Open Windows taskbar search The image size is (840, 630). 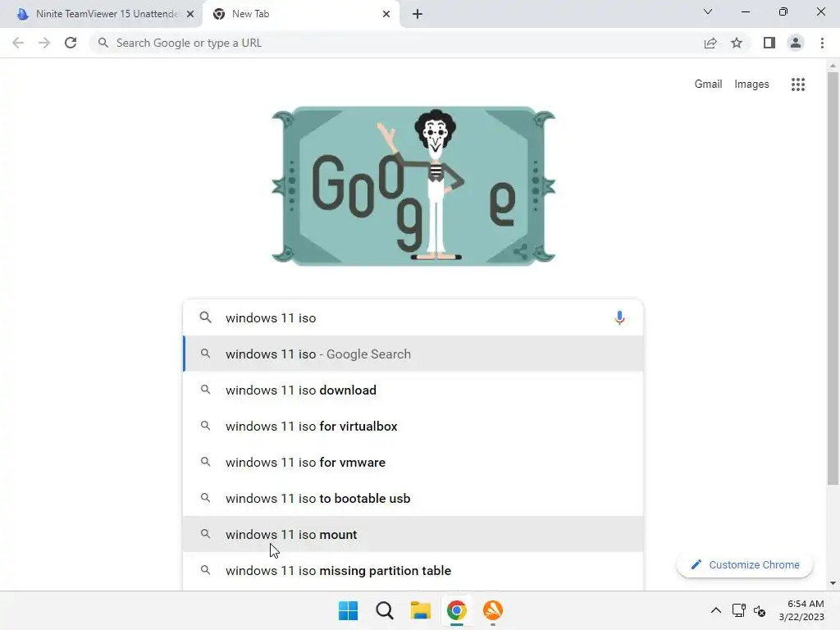click(x=384, y=610)
